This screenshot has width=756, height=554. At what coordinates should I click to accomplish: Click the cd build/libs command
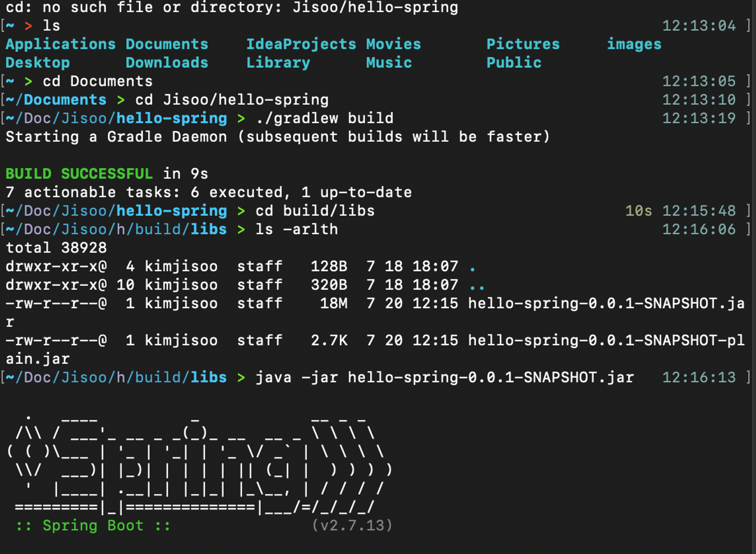(x=314, y=211)
